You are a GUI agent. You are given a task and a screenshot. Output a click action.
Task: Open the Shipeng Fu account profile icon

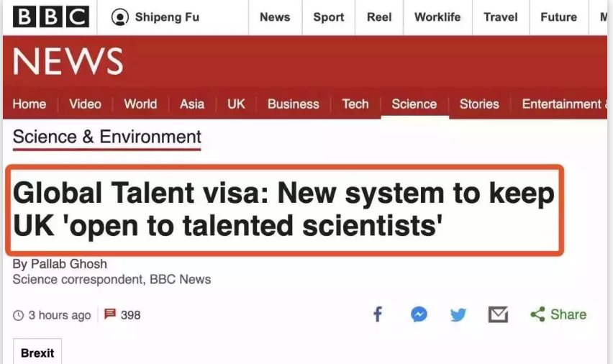(x=120, y=17)
